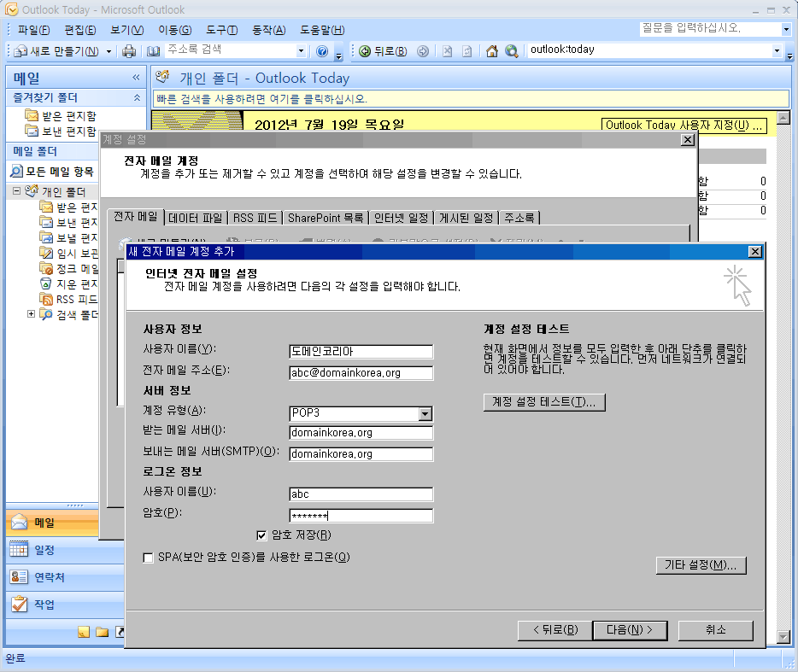Switch to the SharePoint 목록 tab

point(326,218)
